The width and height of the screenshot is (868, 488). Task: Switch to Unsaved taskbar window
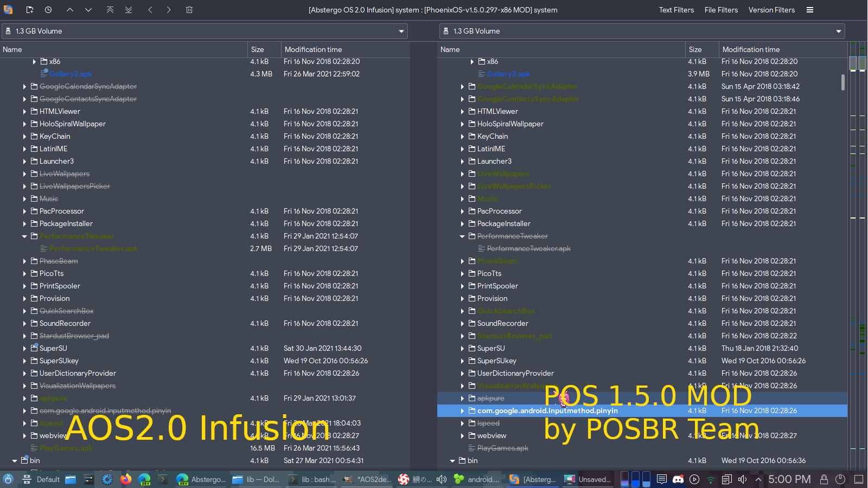588,479
